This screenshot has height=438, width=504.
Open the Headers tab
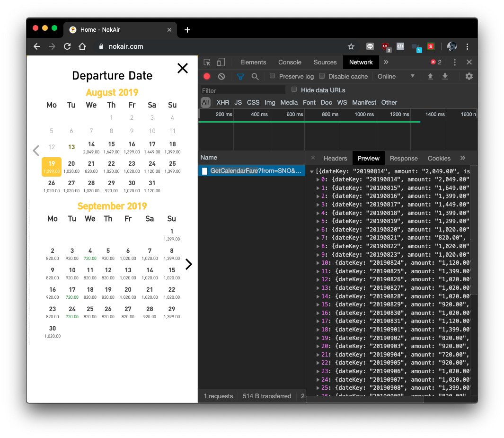[x=335, y=158]
